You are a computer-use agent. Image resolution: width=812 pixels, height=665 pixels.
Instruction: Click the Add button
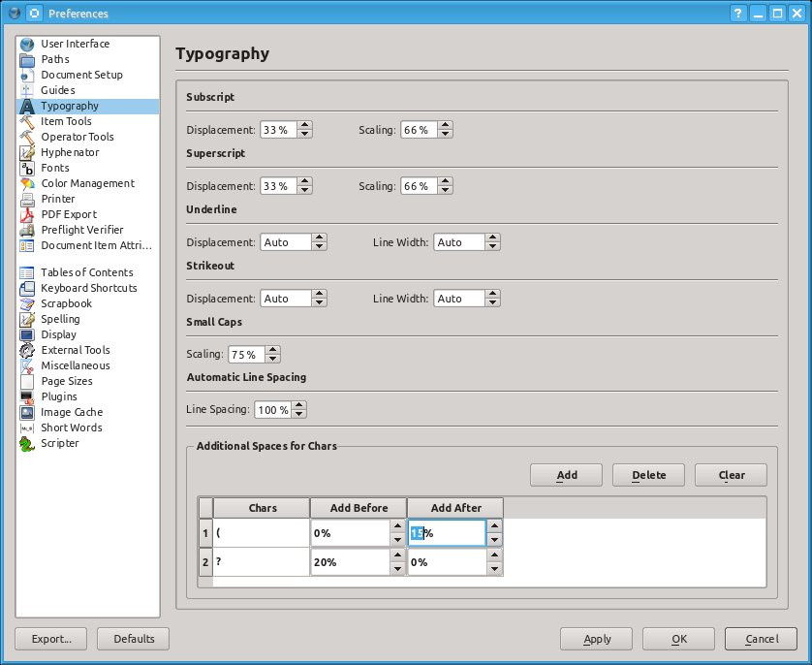(x=567, y=475)
